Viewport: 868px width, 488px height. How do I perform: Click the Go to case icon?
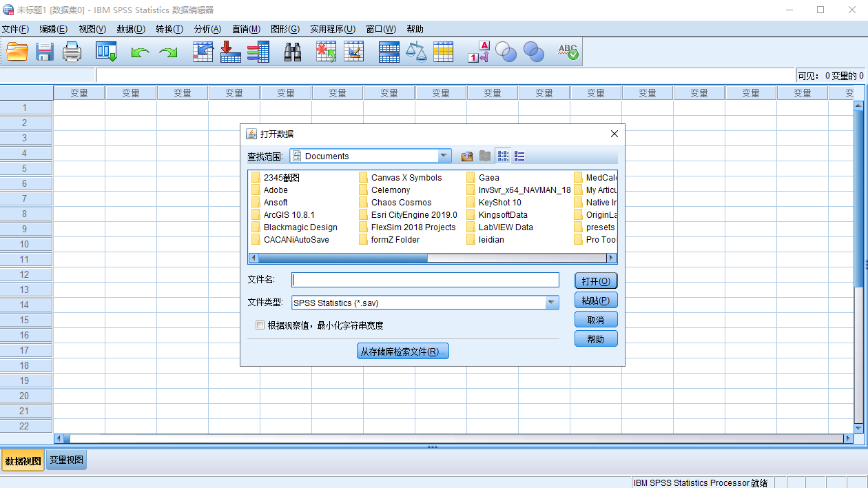(x=203, y=52)
